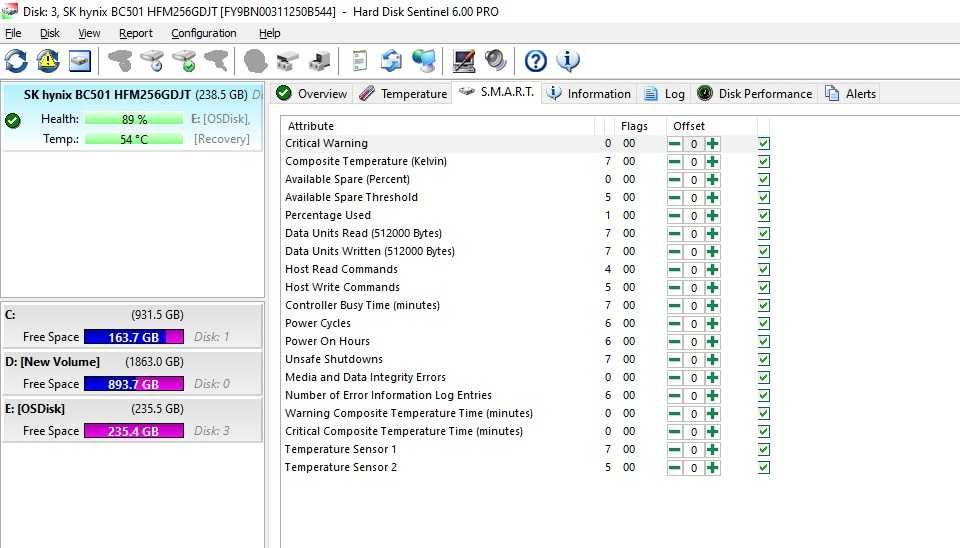The width and height of the screenshot is (960, 548).
Task: Toggle the Unsafe Shutdowns checkbox
Action: pyautogui.click(x=763, y=359)
